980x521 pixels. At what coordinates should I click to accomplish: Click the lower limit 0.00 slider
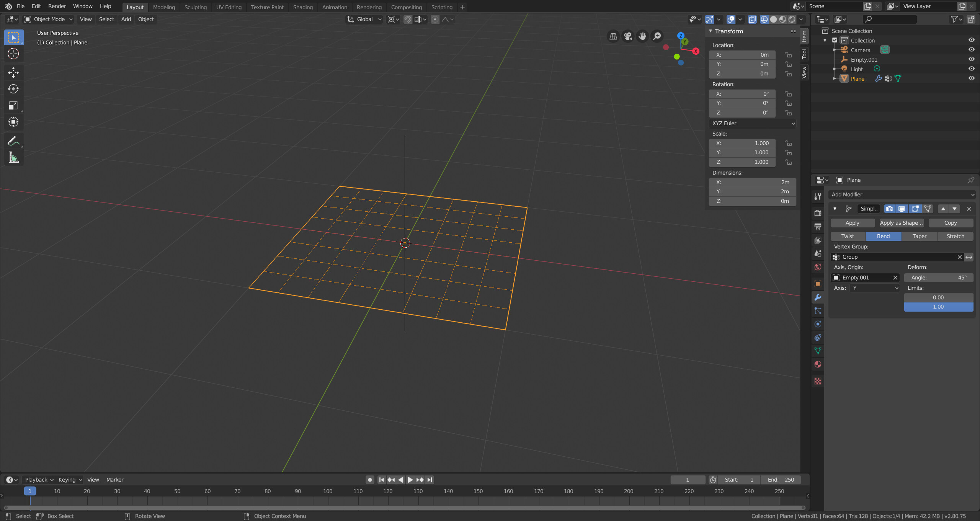tap(939, 297)
